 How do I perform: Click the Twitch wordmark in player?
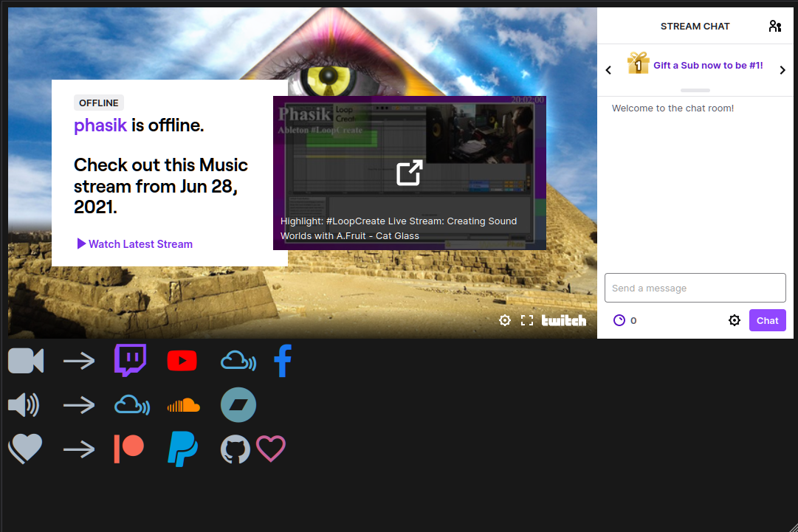564,320
